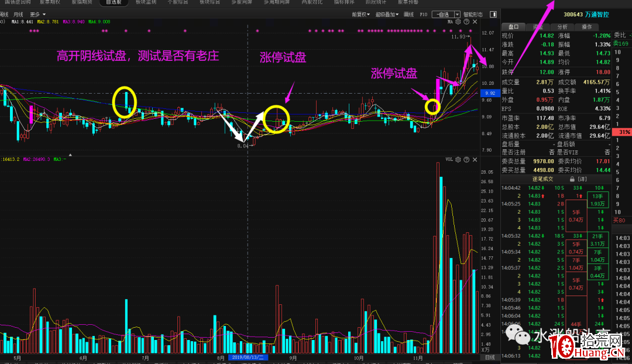Select the 画线 drawing tool button
632x364 pixels.
click(x=408, y=15)
